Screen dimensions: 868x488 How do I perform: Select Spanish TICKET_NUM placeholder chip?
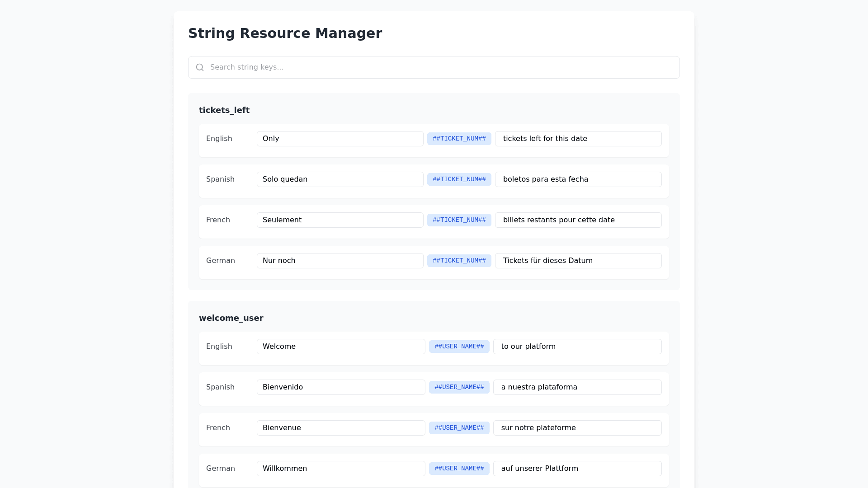pos(459,179)
